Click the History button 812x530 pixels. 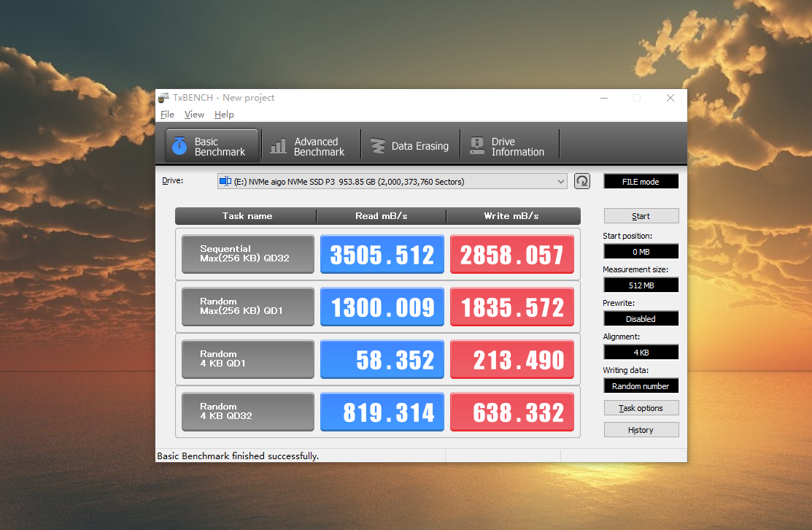coord(641,430)
